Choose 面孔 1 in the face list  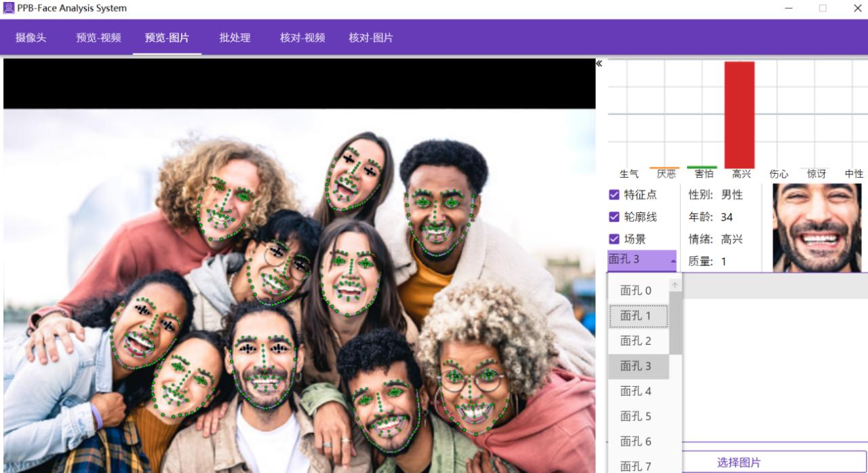point(636,316)
